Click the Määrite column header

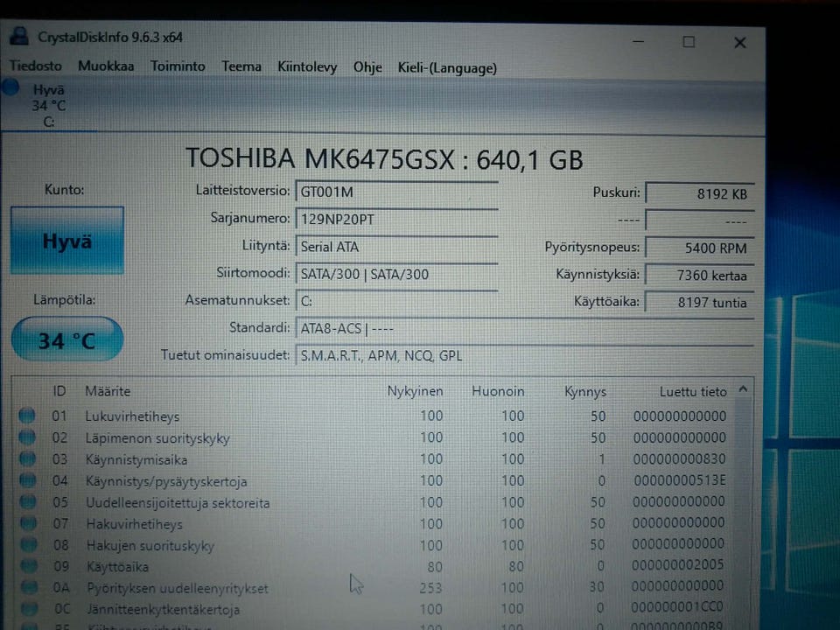pos(108,391)
